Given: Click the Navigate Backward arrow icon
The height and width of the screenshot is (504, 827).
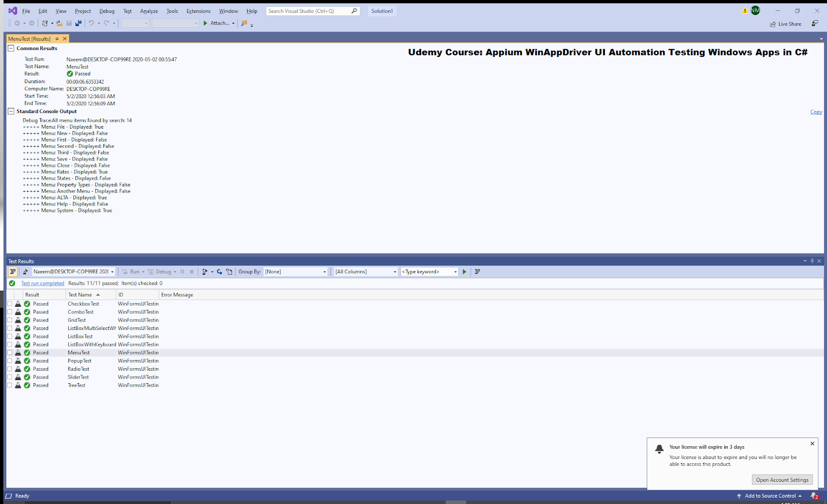Looking at the screenshot, I should [x=17, y=23].
